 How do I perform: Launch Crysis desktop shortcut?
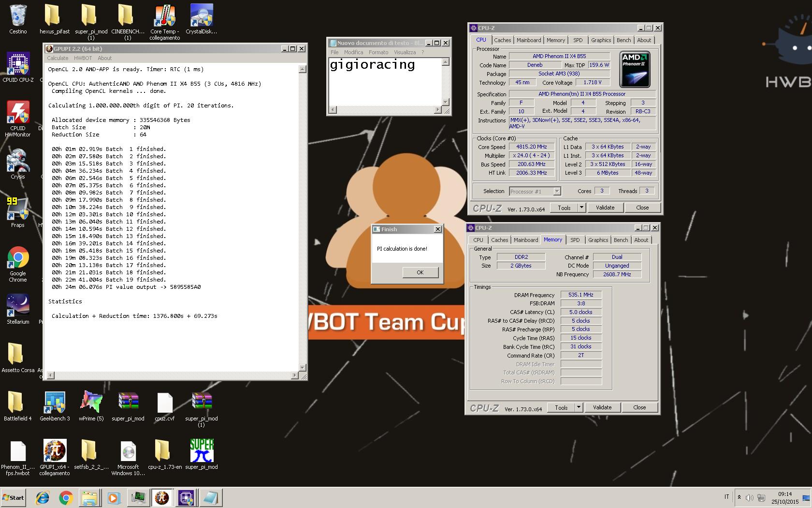tap(18, 164)
